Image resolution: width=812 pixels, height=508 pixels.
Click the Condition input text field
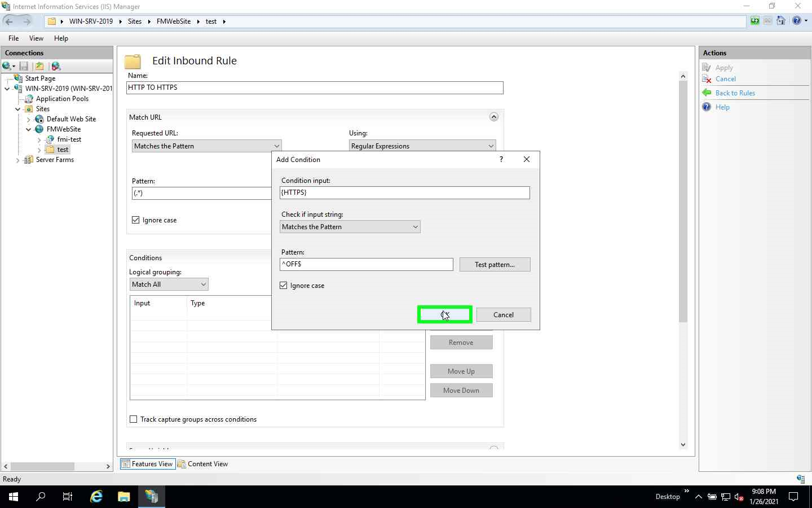tap(404, 192)
